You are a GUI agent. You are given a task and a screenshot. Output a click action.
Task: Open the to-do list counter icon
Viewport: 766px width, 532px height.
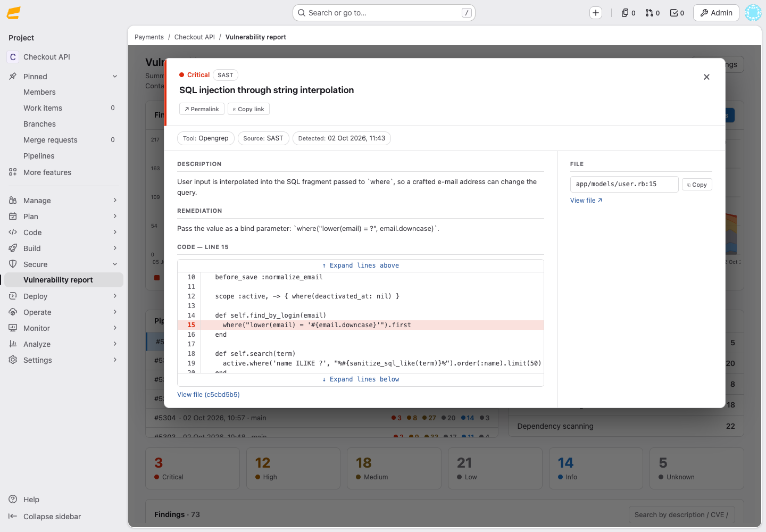[677, 13]
